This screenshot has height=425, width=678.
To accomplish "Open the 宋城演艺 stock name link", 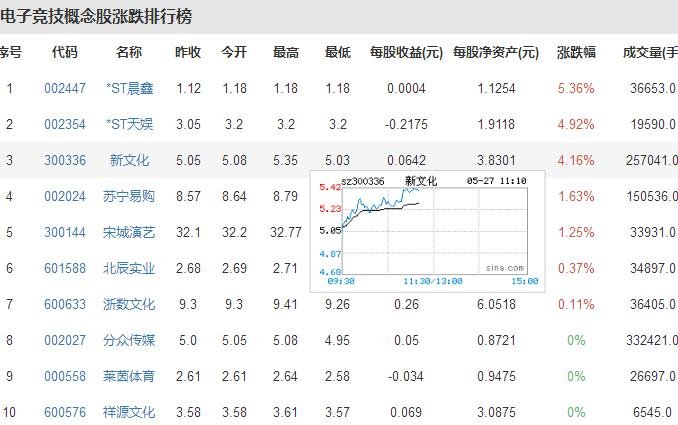I will 129,232.
